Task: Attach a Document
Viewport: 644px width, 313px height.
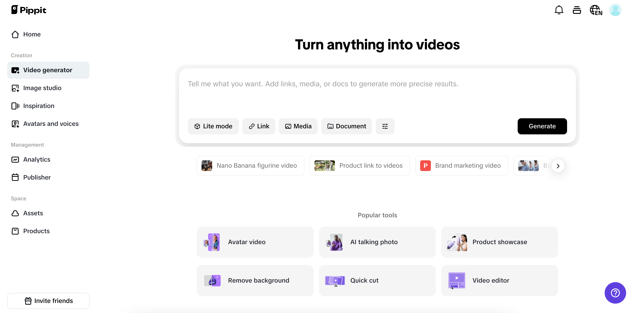Action: pos(347,126)
